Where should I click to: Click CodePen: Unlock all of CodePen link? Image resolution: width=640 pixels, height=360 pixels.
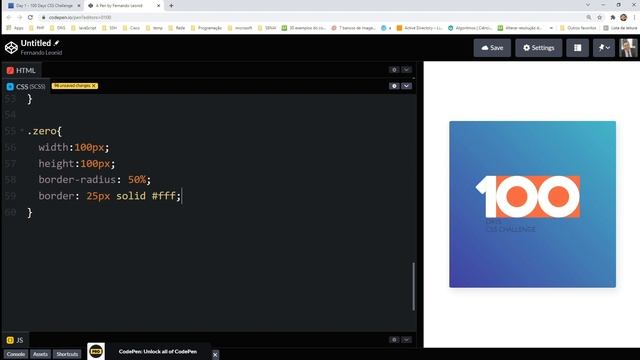pos(158,351)
